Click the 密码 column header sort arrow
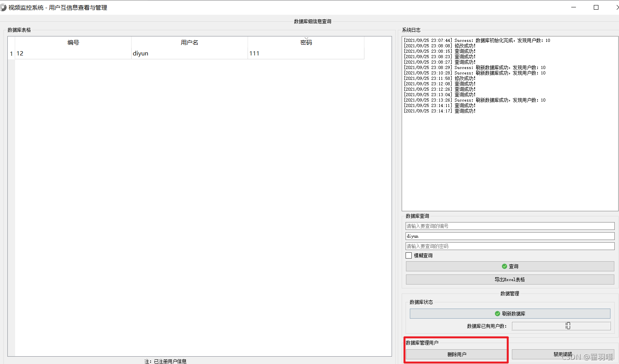Image resolution: width=619 pixels, height=364 pixels. [306, 38]
